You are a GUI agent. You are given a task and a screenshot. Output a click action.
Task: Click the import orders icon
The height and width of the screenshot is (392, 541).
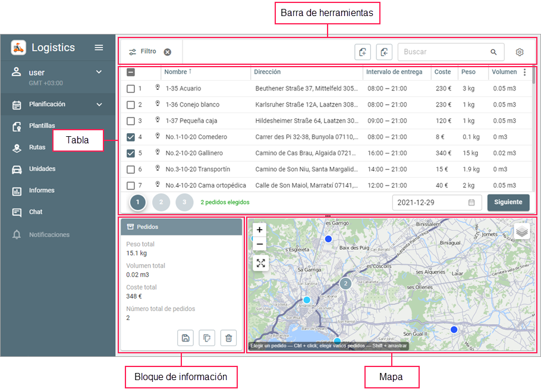click(x=384, y=52)
